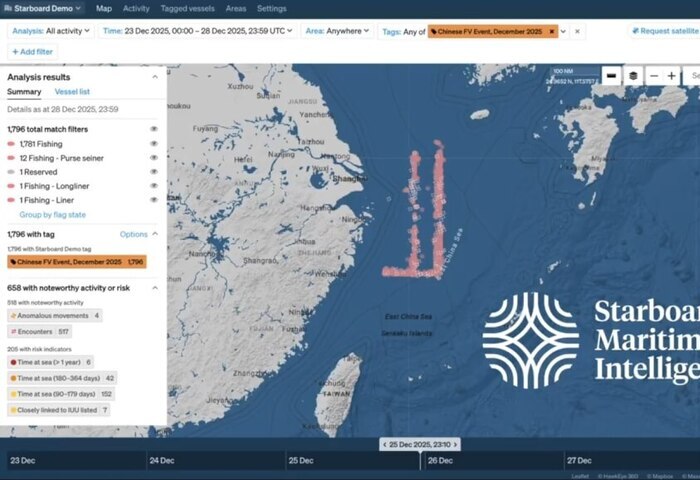Image resolution: width=700 pixels, height=480 pixels.
Task: Click the map zoom out minus button
Action: point(653,76)
